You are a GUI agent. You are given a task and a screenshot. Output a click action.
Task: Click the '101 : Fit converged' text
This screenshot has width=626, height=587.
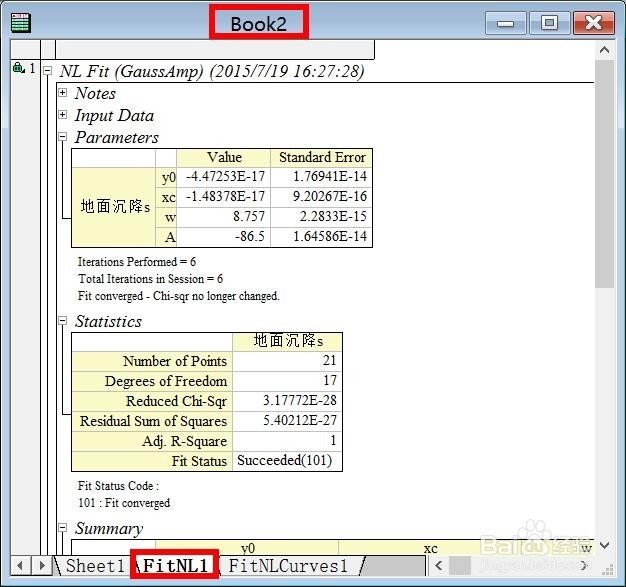click(x=124, y=503)
